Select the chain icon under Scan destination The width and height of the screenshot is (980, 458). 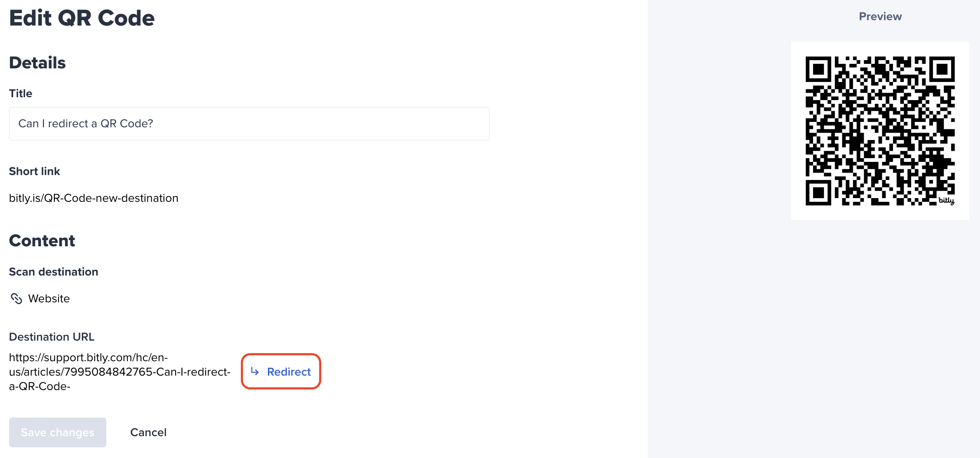[17, 299]
